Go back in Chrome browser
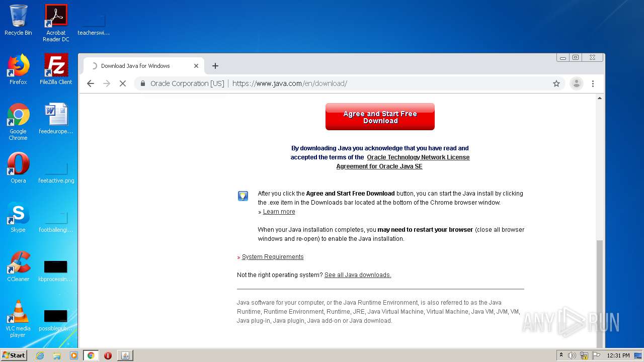Viewport: 644px width, 362px height. 91,83
